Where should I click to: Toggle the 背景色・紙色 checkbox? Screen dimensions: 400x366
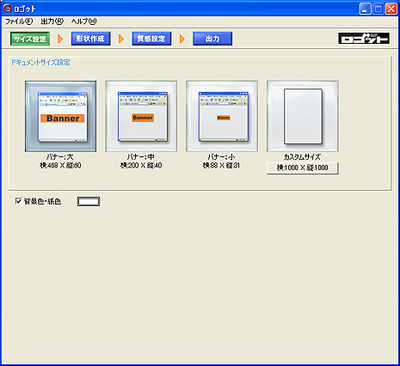(x=18, y=201)
